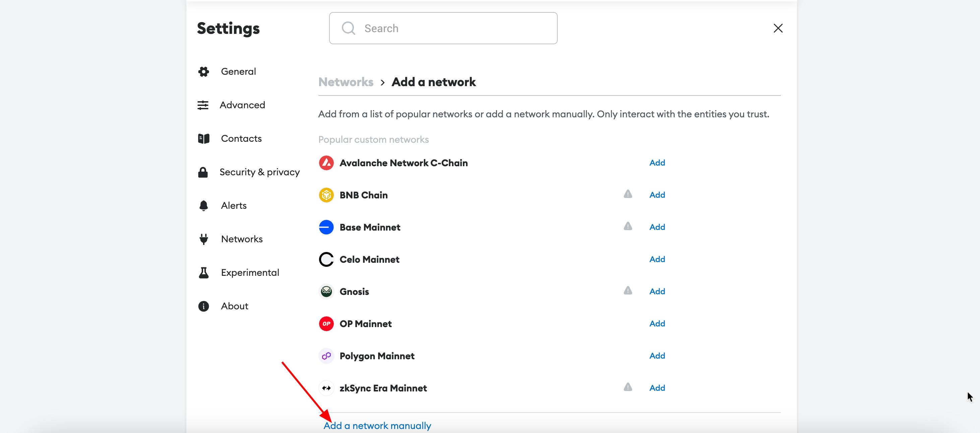Click the Advanced sliders icon
The image size is (980, 433).
[x=203, y=105]
